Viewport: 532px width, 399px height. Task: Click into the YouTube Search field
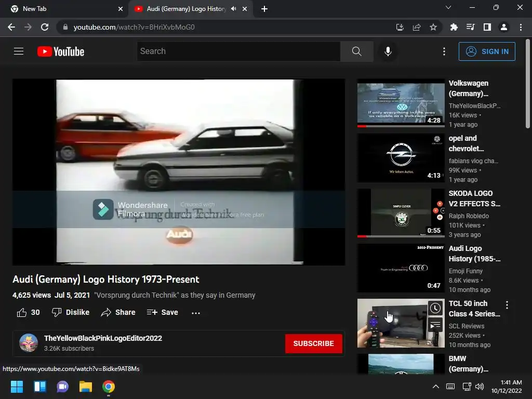pos(238,51)
